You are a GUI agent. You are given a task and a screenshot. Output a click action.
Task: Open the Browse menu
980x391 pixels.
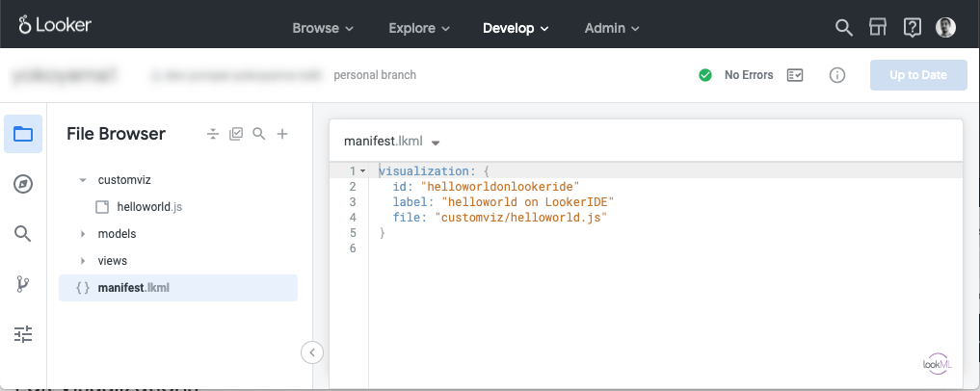323,28
